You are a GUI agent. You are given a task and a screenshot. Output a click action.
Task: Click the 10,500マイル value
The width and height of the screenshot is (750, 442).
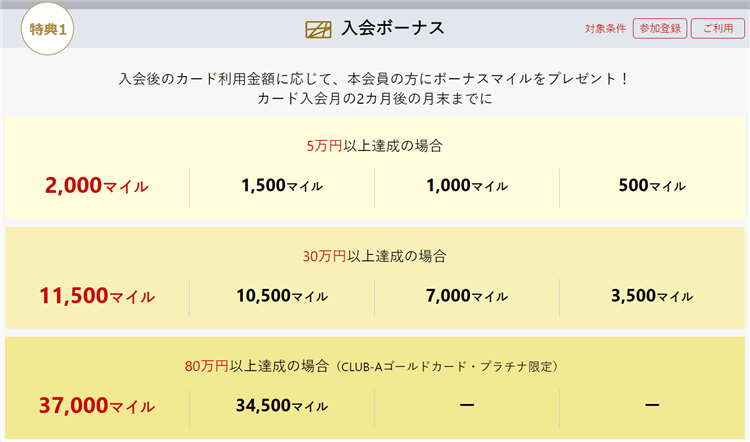tap(282, 296)
